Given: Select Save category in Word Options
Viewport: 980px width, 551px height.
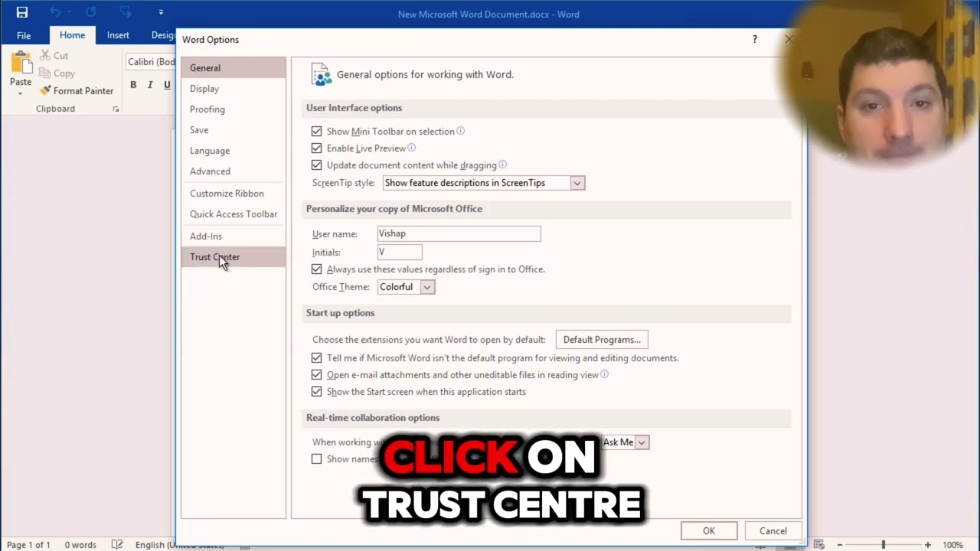Looking at the screenshot, I should click(234, 130).
